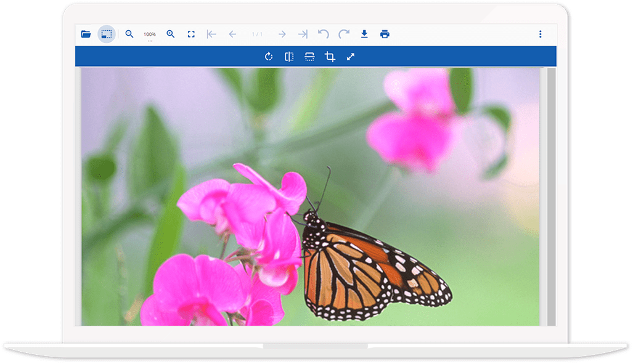Download the image

pos(364,34)
